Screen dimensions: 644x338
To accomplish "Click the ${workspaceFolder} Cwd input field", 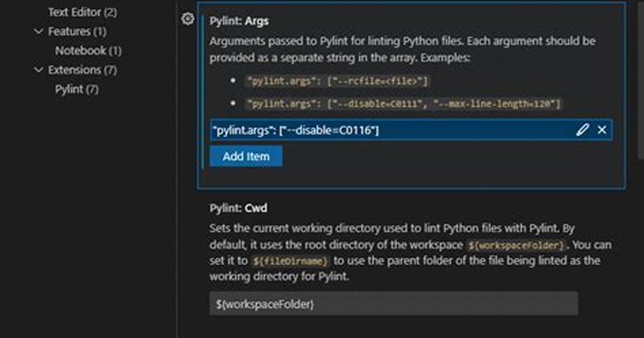I will (394, 304).
